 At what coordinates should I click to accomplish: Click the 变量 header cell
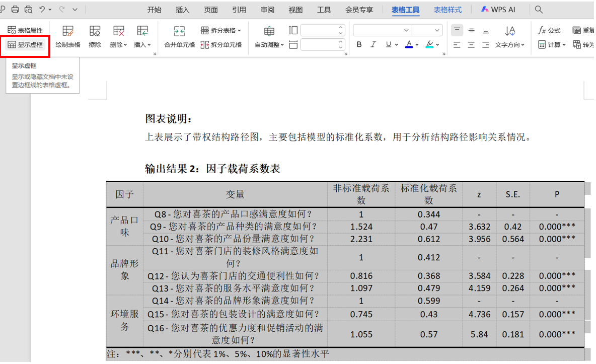tap(235, 194)
